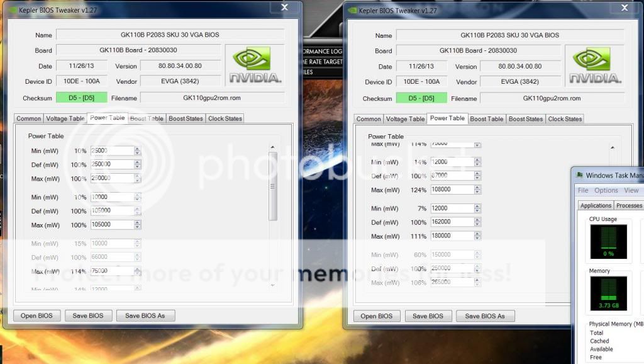Open the Common tab in the right Kepler window
Image resolution: width=644 pixels, height=364 pixels.
click(x=369, y=119)
